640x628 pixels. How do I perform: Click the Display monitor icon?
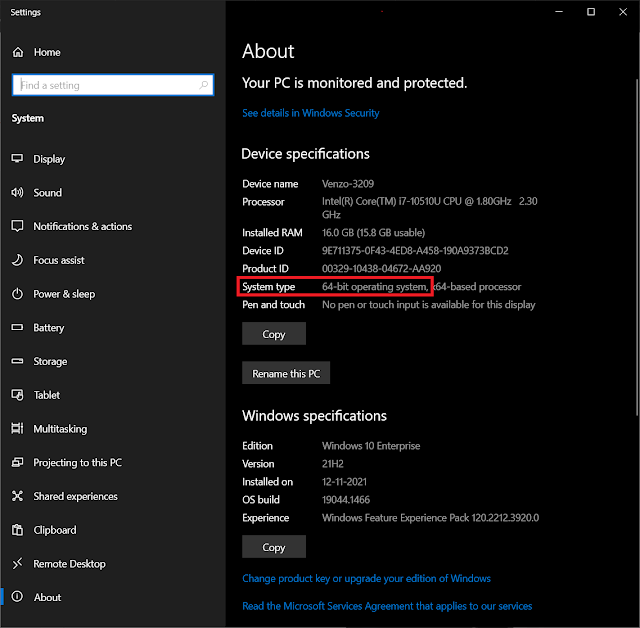17,158
